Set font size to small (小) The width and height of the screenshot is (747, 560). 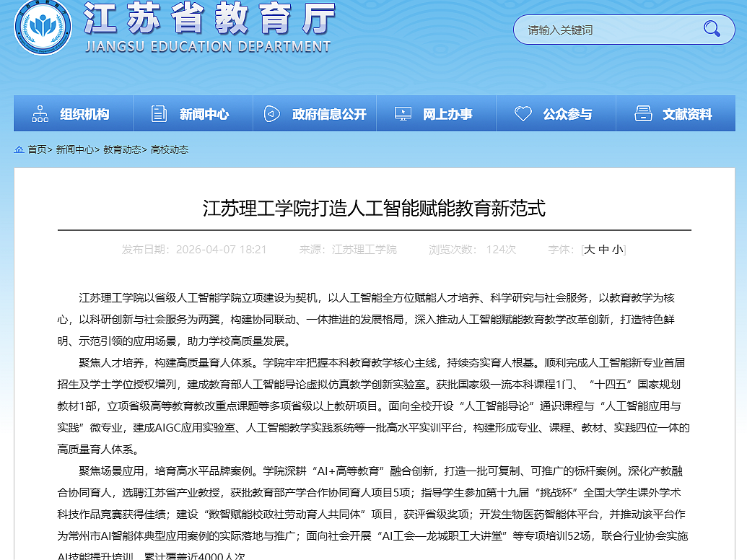click(x=617, y=250)
